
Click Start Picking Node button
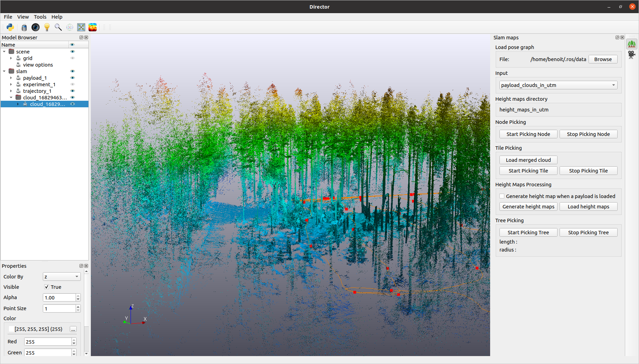tap(528, 134)
